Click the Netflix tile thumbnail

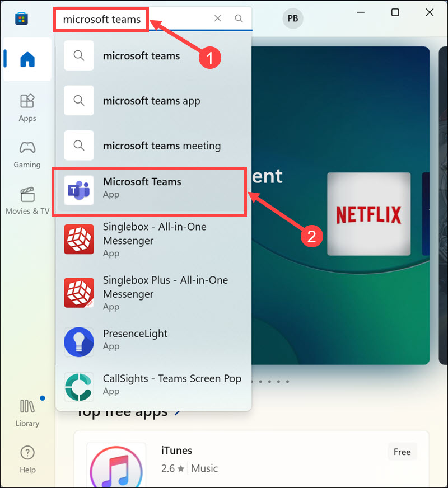(368, 214)
